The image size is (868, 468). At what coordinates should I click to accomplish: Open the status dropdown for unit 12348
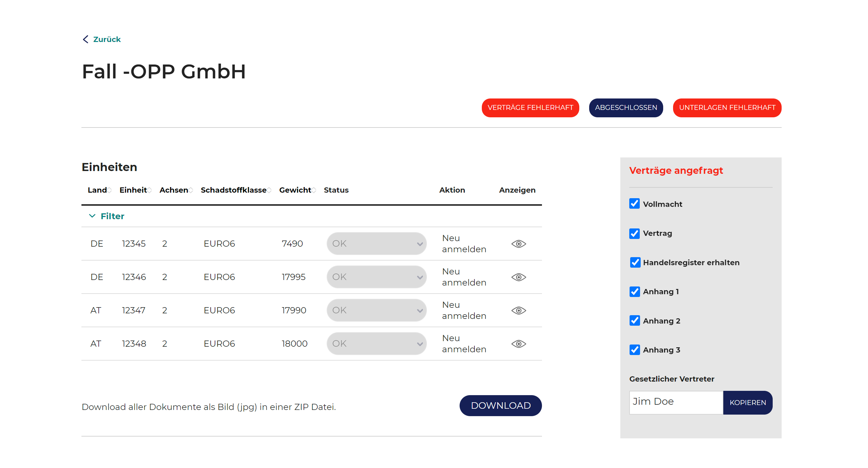pyautogui.click(x=376, y=344)
